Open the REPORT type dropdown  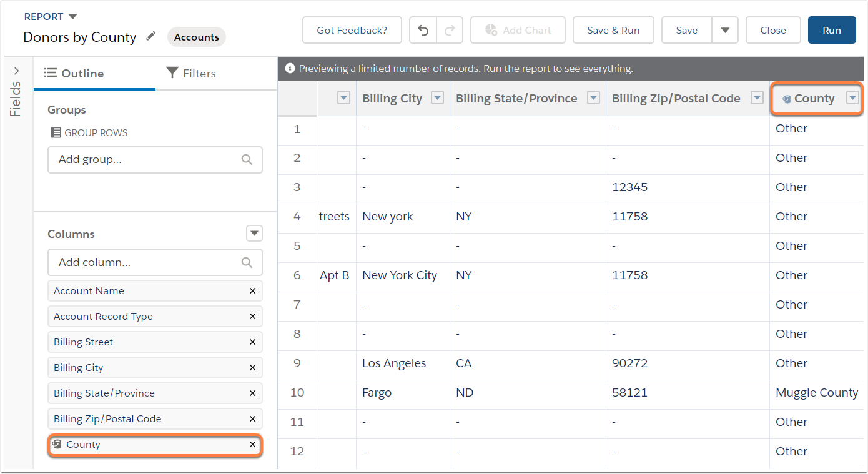pos(72,16)
